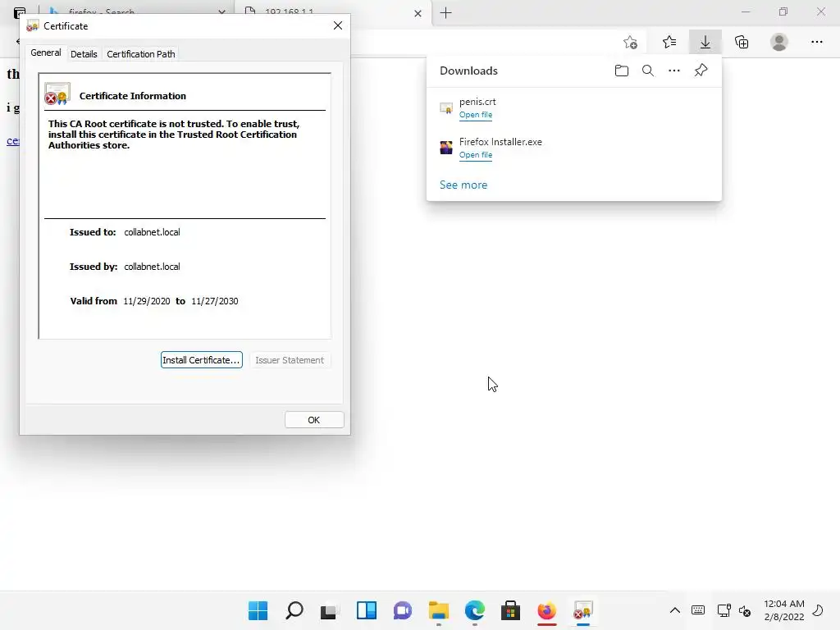This screenshot has width=840, height=630.
Task: Click Issued by value collabnet.local
Action: pyautogui.click(x=152, y=267)
